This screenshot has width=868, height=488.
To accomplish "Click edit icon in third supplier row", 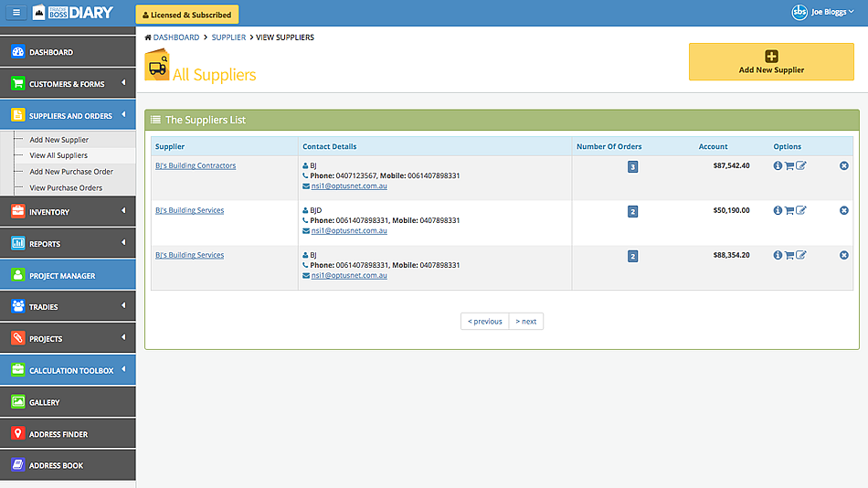I will point(801,255).
